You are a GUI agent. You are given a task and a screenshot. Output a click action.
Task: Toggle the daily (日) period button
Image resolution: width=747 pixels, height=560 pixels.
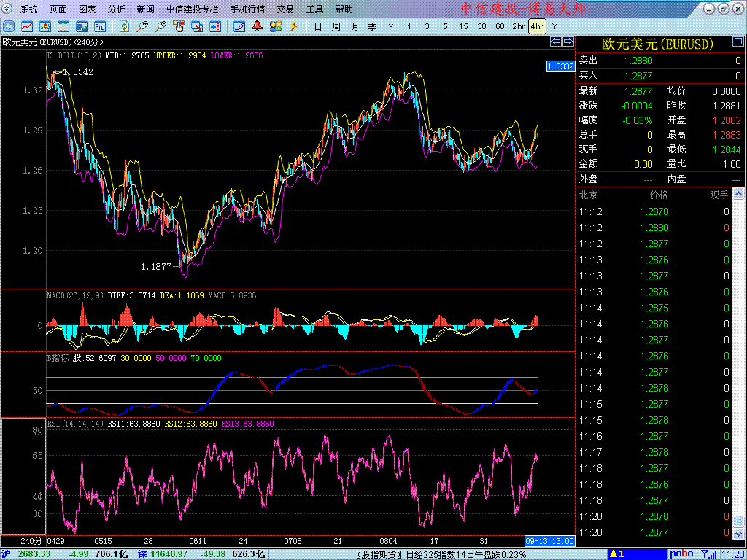[317, 26]
